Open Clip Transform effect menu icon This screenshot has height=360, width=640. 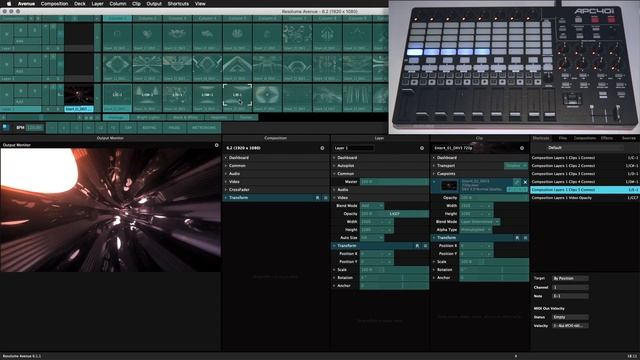(525, 238)
